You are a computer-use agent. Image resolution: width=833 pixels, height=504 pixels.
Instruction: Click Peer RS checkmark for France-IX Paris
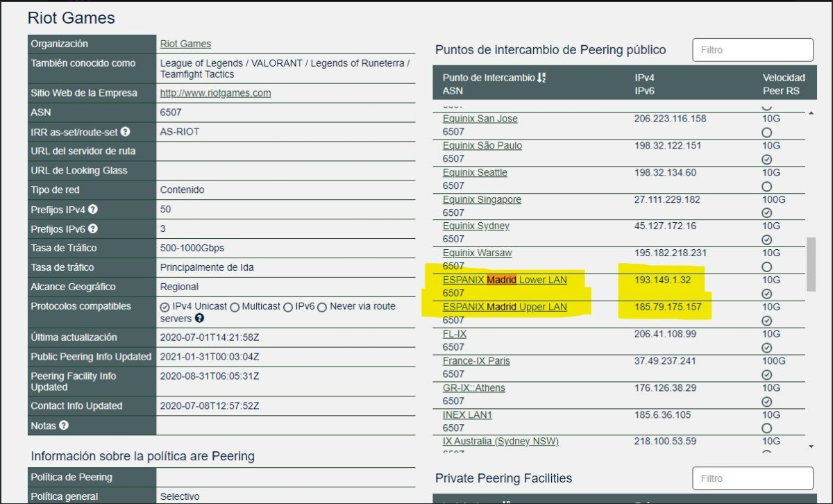click(x=767, y=375)
